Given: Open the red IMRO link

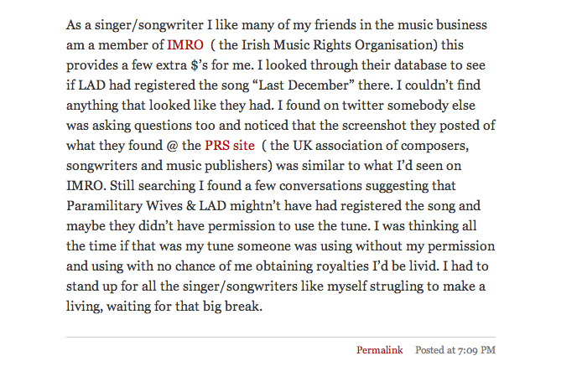Looking at the screenshot, I should click(x=184, y=44).
